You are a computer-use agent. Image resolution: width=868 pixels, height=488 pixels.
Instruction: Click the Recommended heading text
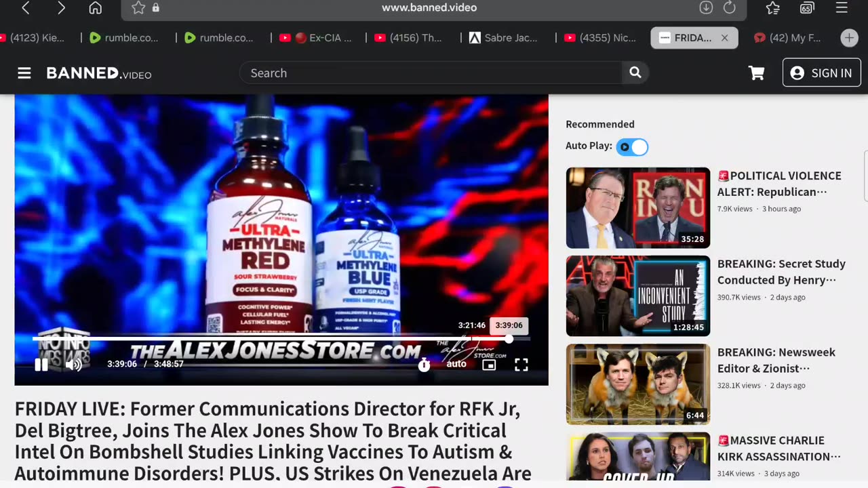[600, 124]
